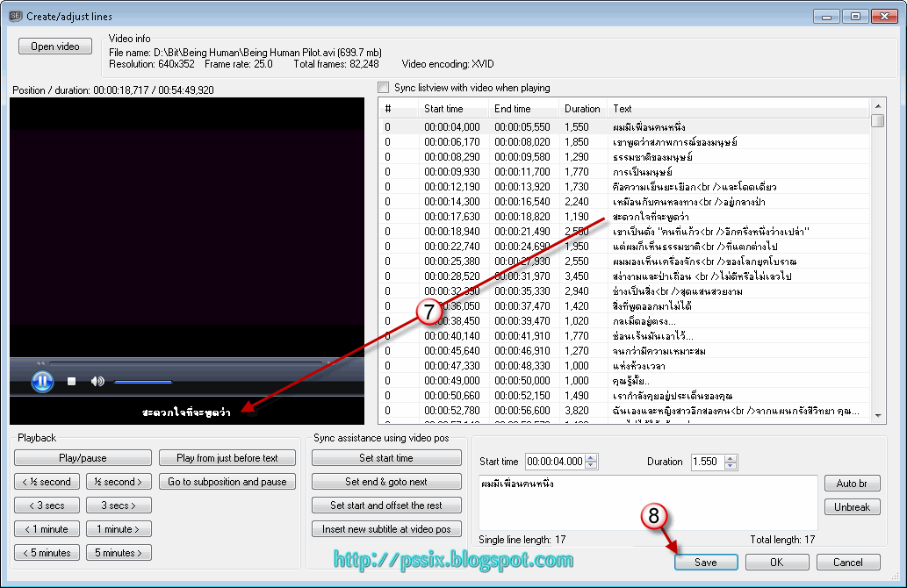This screenshot has height=588, width=907.
Task: Select subtitle row starting 00:00:06,170
Action: 625,142
